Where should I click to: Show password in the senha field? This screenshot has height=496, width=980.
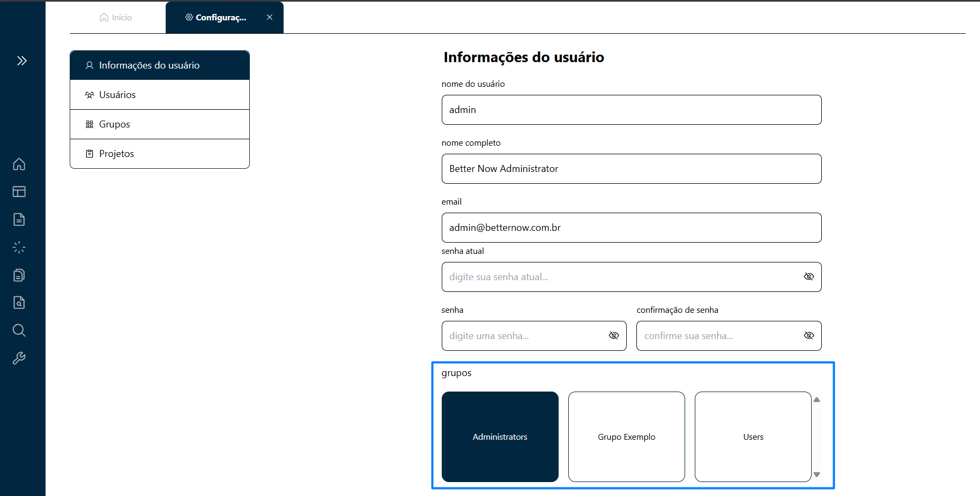[x=614, y=336]
